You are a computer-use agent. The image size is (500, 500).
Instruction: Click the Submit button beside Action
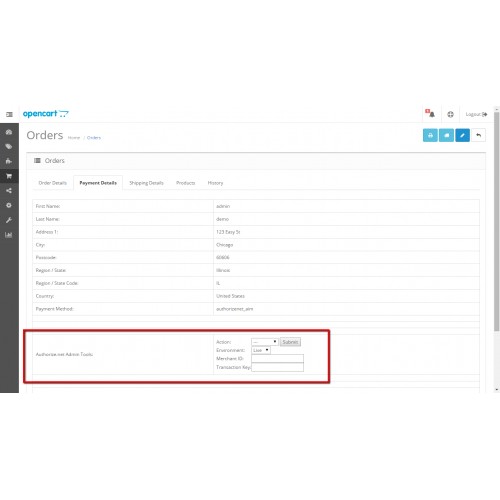[290, 342]
